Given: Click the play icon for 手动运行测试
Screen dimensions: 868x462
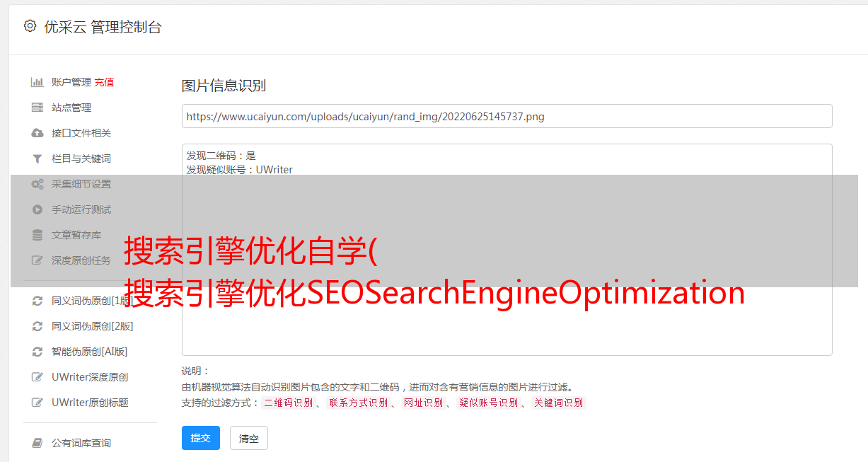Looking at the screenshot, I should [37, 209].
